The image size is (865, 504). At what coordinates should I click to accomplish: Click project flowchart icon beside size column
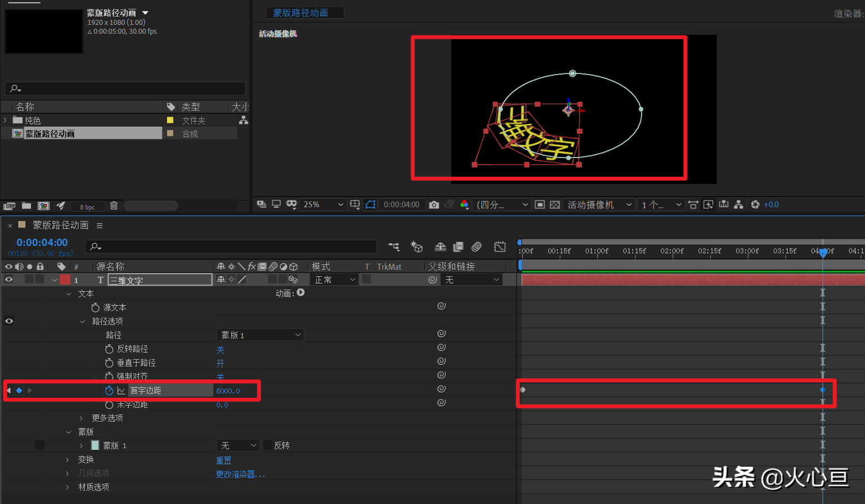(243, 120)
